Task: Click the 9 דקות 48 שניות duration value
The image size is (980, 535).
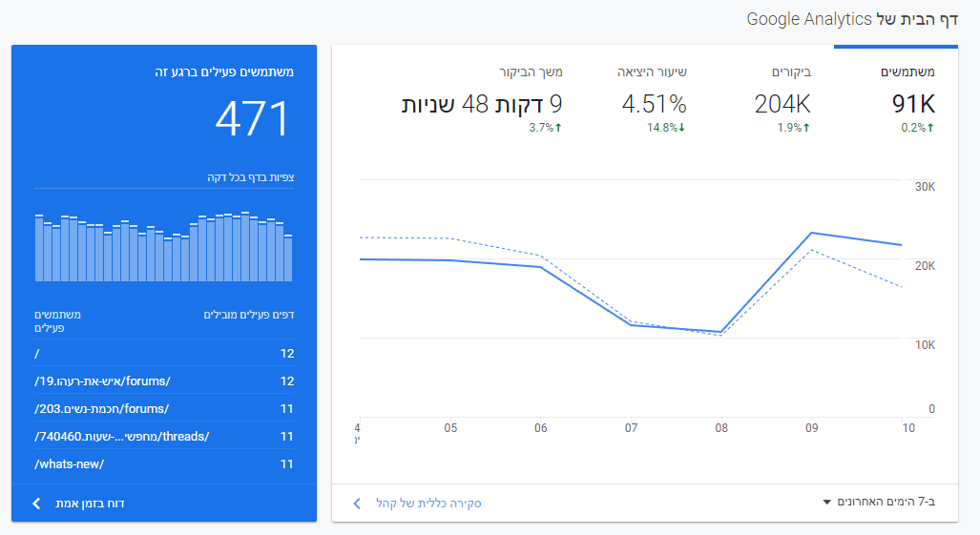Action: [481, 104]
